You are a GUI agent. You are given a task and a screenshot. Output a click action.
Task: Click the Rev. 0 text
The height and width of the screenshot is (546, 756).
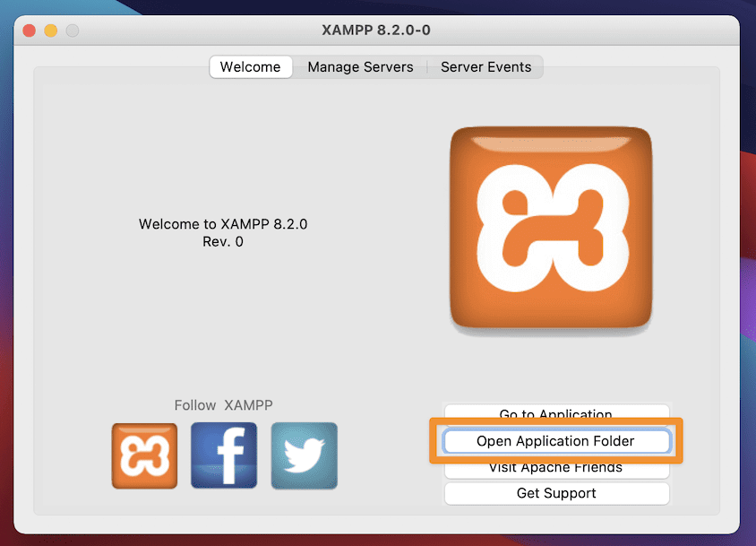pyautogui.click(x=222, y=241)
